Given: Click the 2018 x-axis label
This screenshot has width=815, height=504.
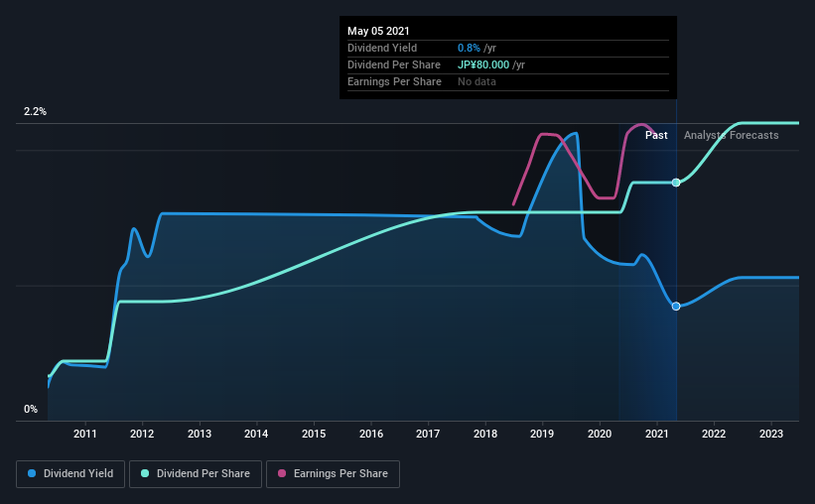Looking at the screenshot, I should point(485,434).
